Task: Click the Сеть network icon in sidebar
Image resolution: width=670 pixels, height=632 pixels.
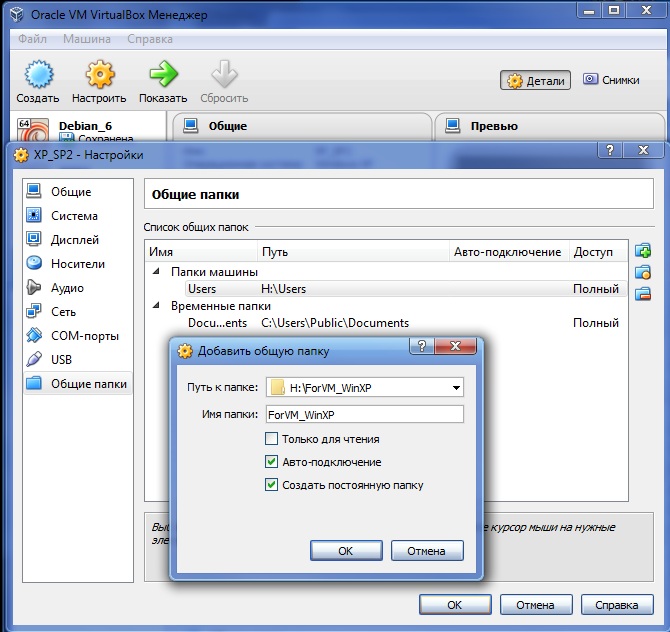Action: coord(34,311)
